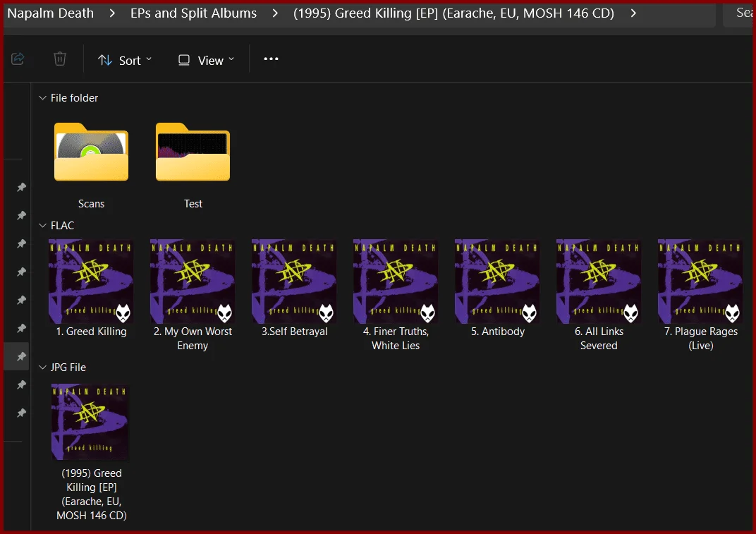Select 4. Finer Truths, White Lies thumbnail
Screen dimensions: 756x534
(396, 281)
